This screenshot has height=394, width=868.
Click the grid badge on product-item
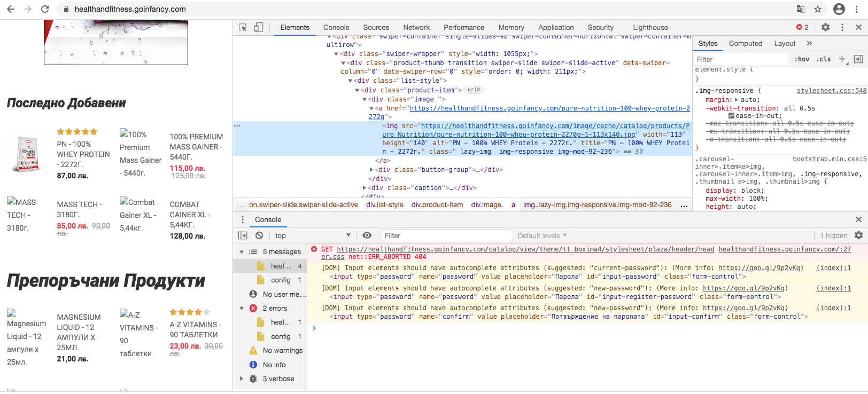point(474,90)
